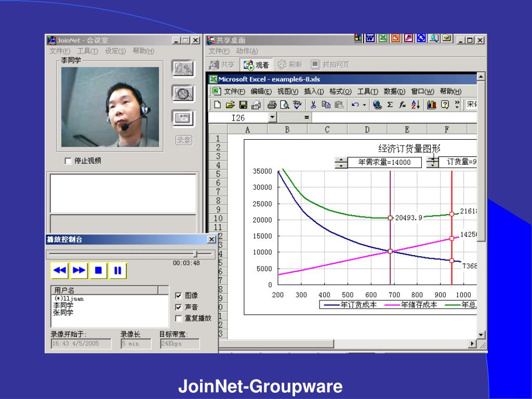Image resolution: width=532 pixels, height=399 pixels.
Task: Cut selection with the scissors icon
Action: 313,105
